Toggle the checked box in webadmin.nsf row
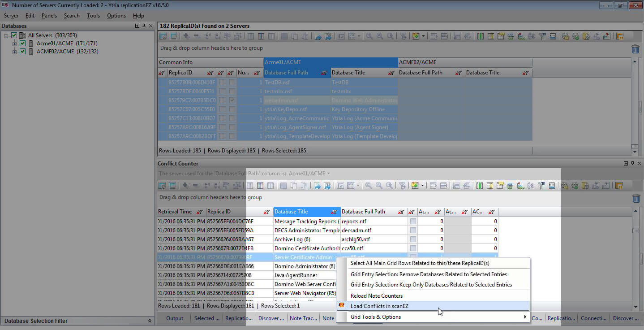This screenshot has width=644, height=330. point(232,100)
